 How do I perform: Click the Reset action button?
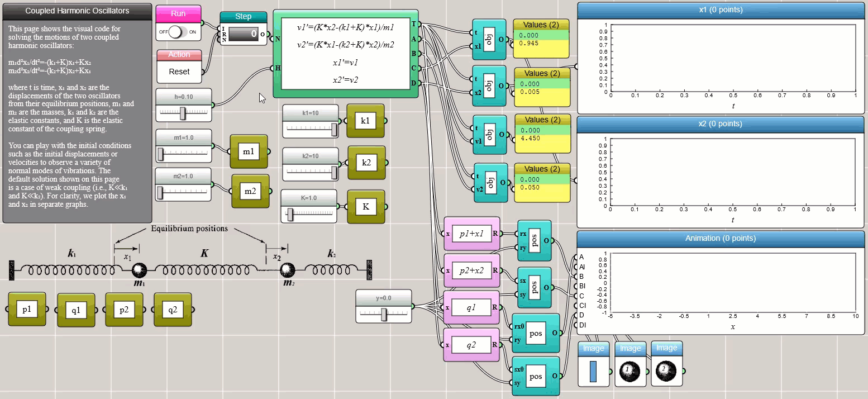coord(179,72)
